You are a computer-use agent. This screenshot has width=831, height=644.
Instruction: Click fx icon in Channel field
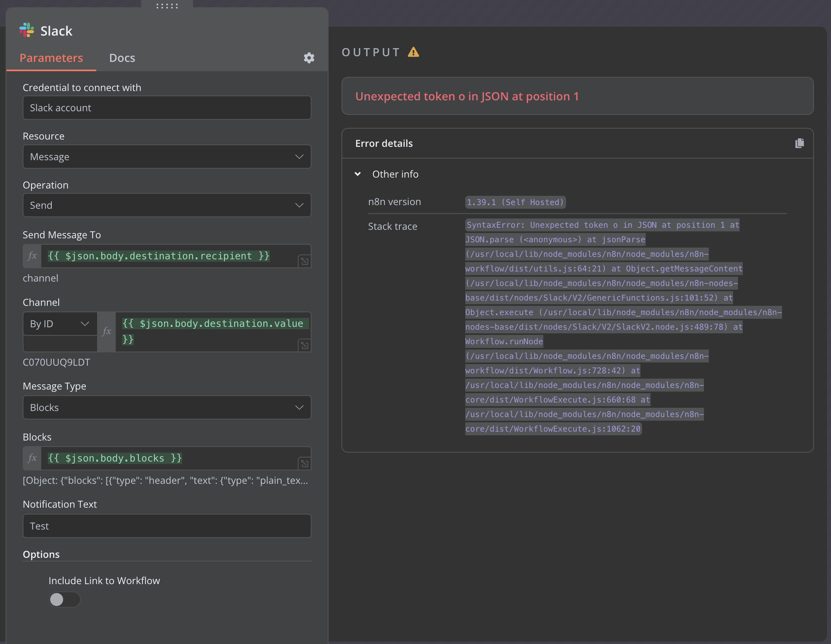point(106,332)
